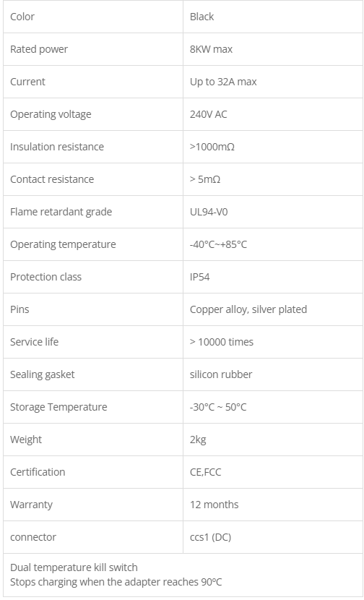Image resolution: width=364 pixels, height=600 pixels.
Task: Click the 'Storage Temperature' row label
Action: click(x=58, y=407)
